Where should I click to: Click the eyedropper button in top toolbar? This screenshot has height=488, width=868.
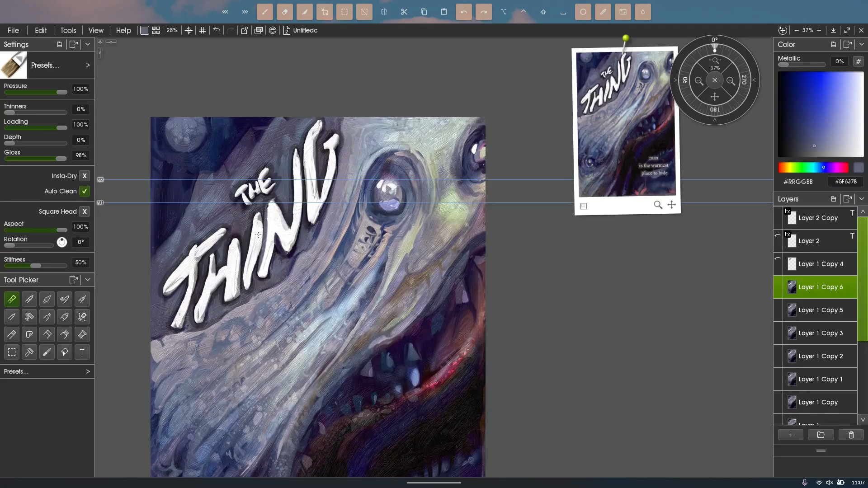pyautogui.click(x=603, y=12)
